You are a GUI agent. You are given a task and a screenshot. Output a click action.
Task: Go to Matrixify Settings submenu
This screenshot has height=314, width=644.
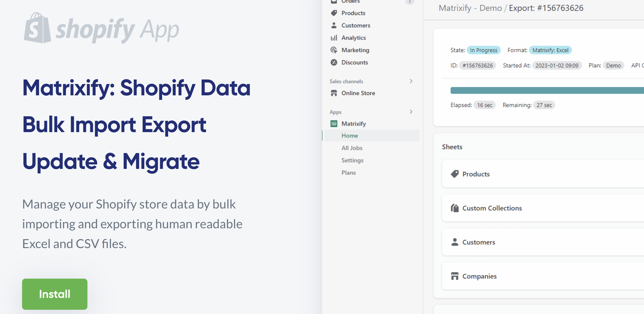pos(352,160)
